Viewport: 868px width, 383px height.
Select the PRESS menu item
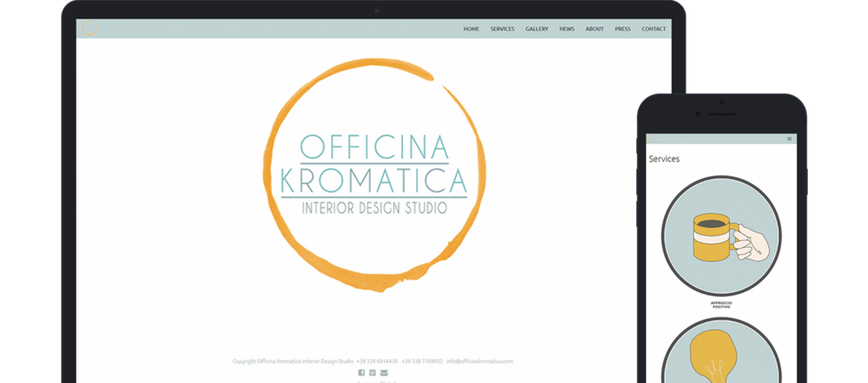point(623,29)
